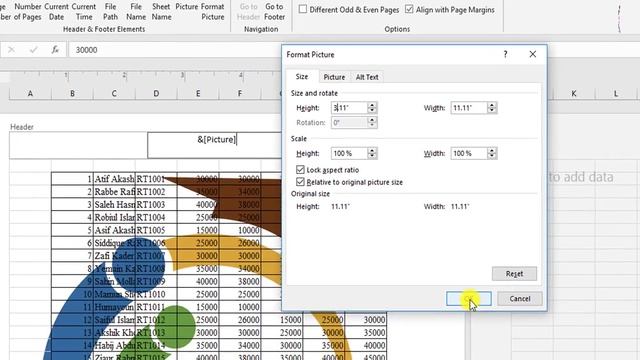
Task: Insert Number of Pages header element
Action: click(x=27, y=12)
